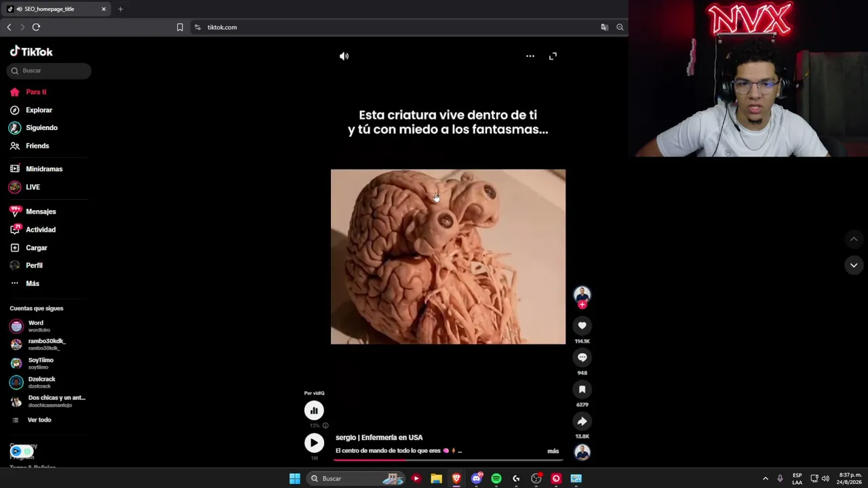
Task: Bookmark the video to favorites
Action: [582, 389]
